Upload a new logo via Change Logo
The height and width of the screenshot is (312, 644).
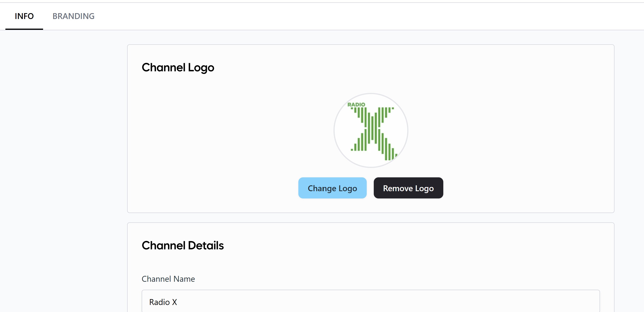[x=332, y=188]
